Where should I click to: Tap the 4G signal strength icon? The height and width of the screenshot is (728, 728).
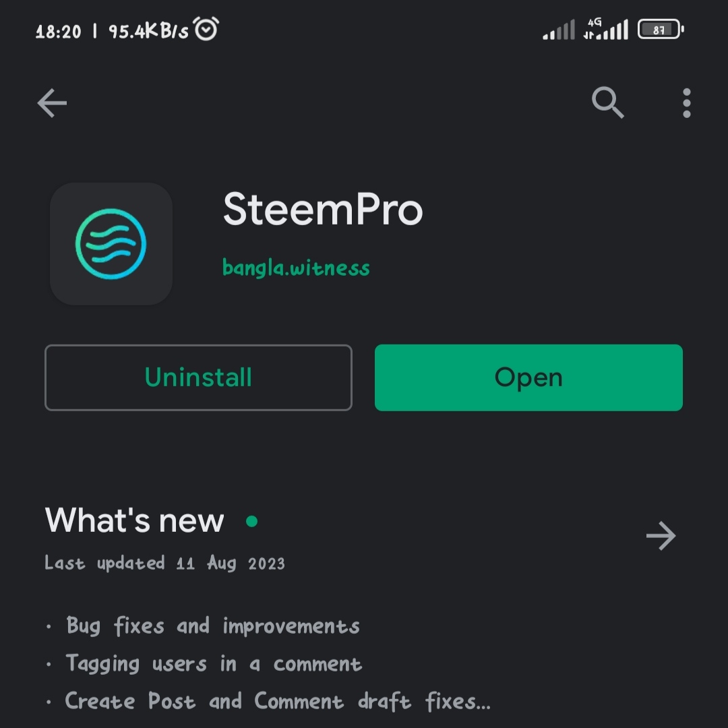(x=606, y=29)
